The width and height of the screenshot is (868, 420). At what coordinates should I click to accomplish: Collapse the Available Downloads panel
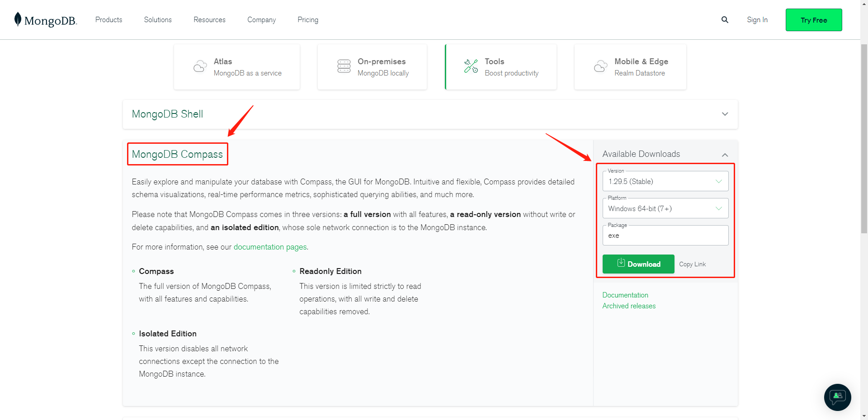tap(725, 155)
